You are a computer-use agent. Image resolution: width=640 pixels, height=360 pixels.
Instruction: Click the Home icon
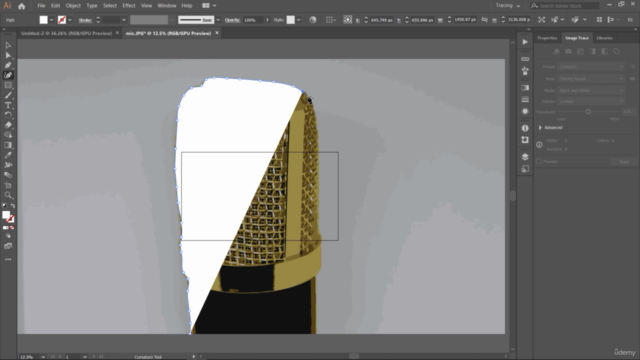point(21,6)
